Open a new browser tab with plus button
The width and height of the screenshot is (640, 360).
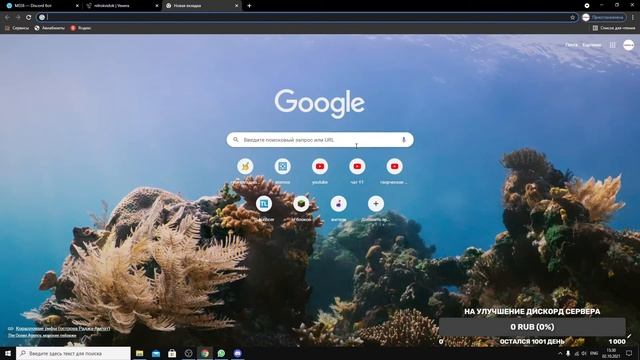click(249, 6)
